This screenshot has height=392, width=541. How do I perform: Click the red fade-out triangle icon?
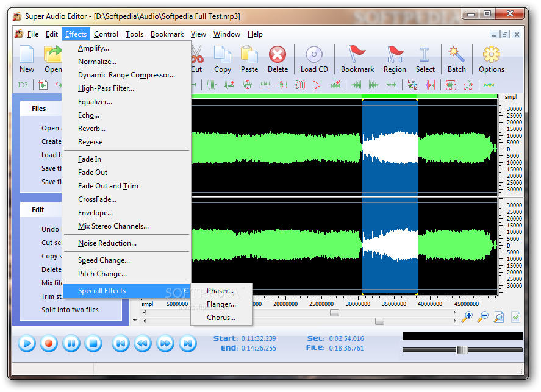(317, 85)
